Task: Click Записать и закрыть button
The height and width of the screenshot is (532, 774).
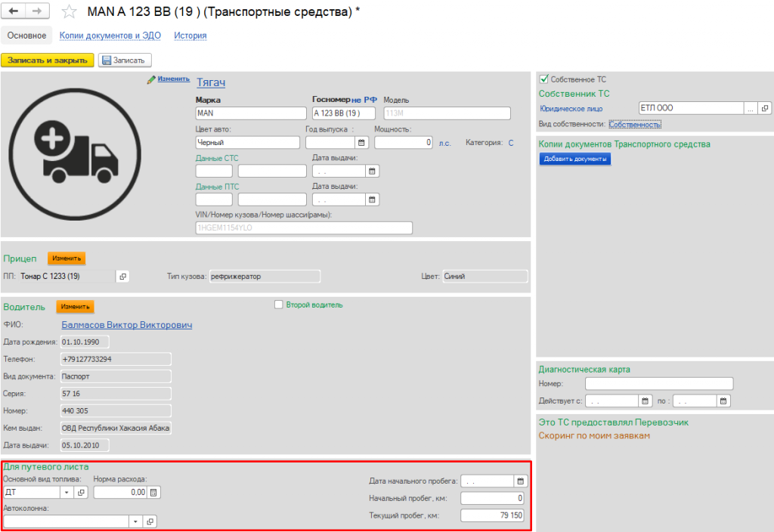Action: click(x=48, y=60)
